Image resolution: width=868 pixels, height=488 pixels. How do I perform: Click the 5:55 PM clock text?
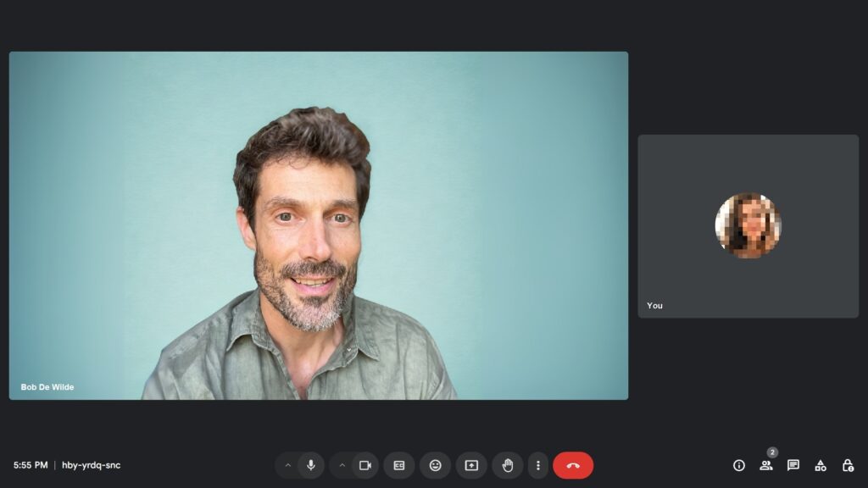(31, 465)
